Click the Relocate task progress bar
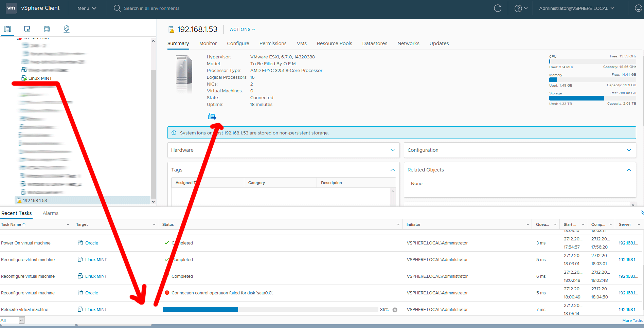Viewport: 644px width, 328px height. [270, 309]
